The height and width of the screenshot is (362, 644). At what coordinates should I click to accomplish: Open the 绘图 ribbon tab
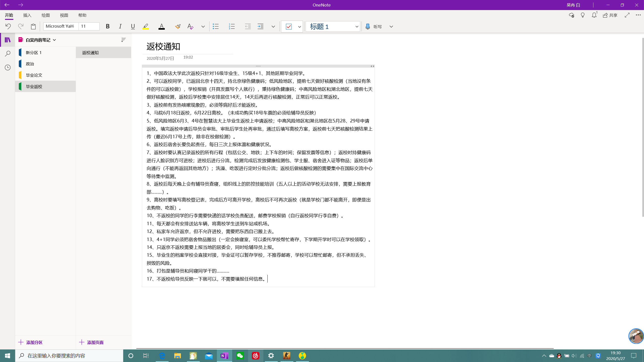46,15
